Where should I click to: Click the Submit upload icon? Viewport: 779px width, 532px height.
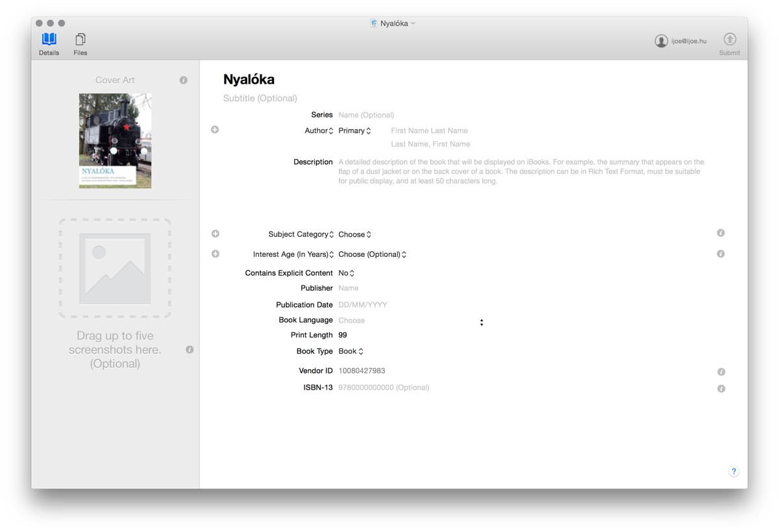coord(730,40)
